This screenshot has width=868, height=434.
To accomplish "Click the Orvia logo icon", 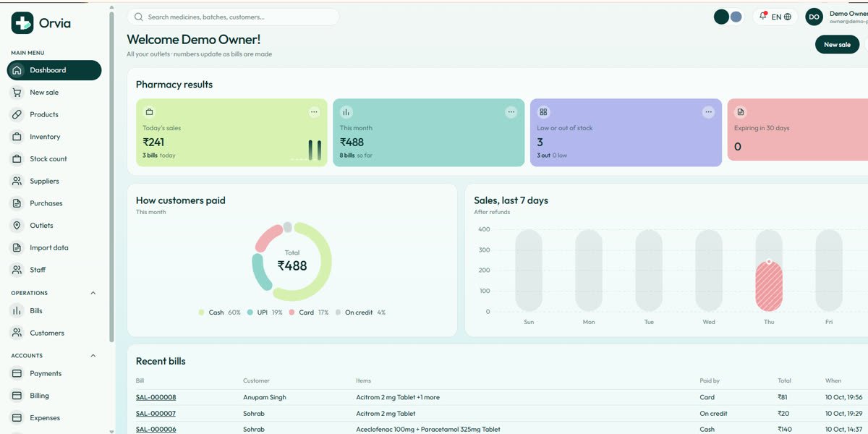I will (22, 23).
